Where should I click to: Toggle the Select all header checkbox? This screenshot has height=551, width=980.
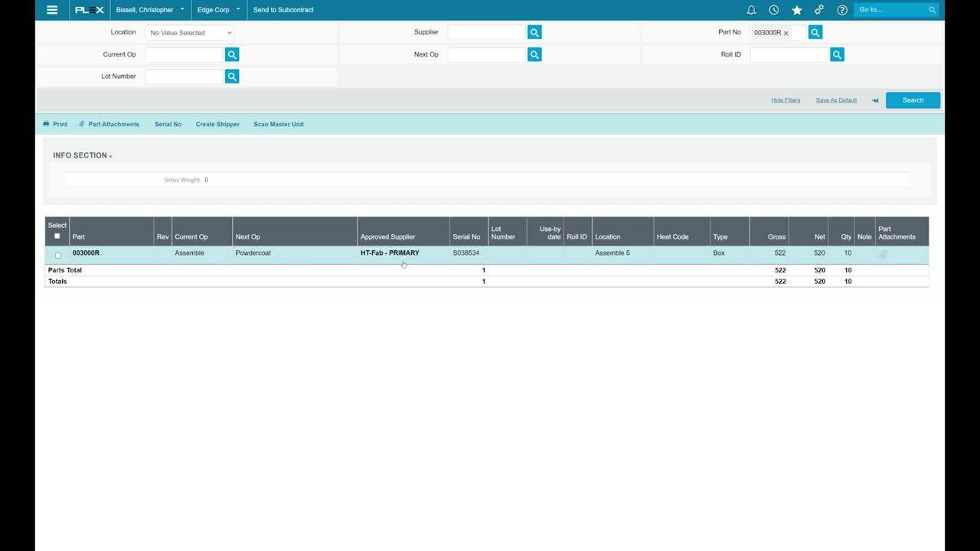click(57, 236)
